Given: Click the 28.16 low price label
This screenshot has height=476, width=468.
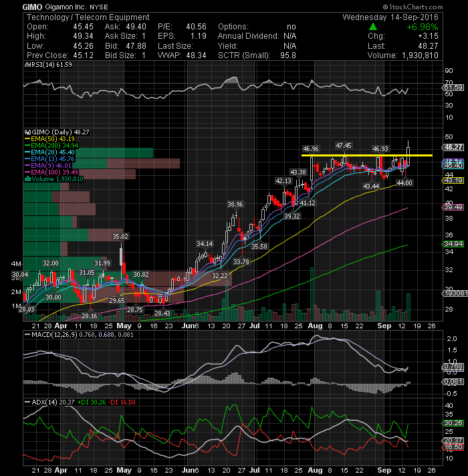Looking at the screenshot, I should (90, 316).
